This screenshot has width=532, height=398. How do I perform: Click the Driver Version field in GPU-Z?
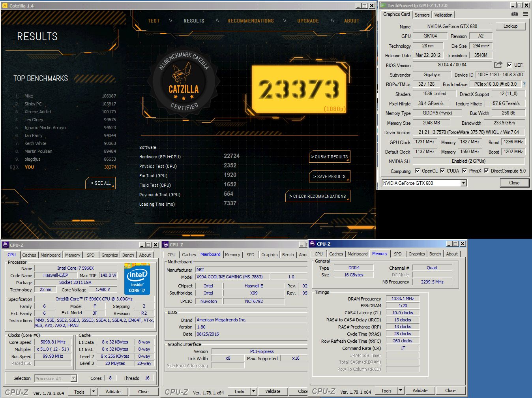click(x=469, y=132)
